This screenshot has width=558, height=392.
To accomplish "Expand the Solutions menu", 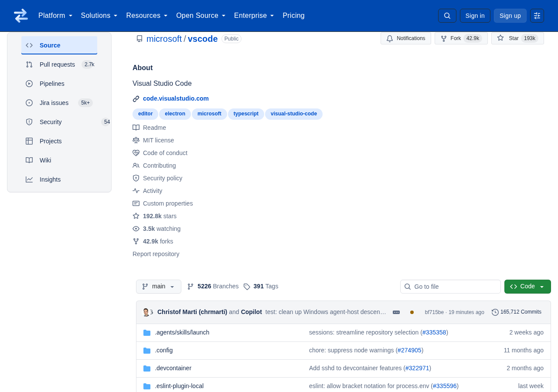I will (x=99, y=16).
